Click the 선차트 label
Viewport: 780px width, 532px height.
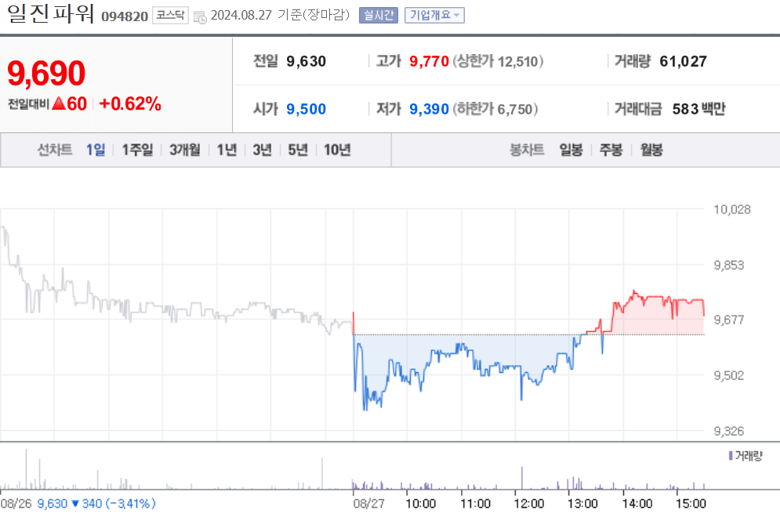coord(55,150)
